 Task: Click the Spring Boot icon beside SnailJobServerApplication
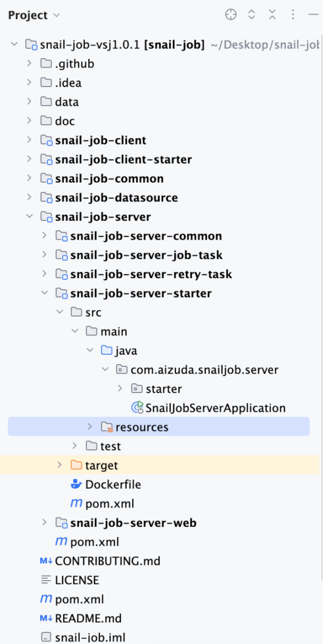(x=137, y=407)
